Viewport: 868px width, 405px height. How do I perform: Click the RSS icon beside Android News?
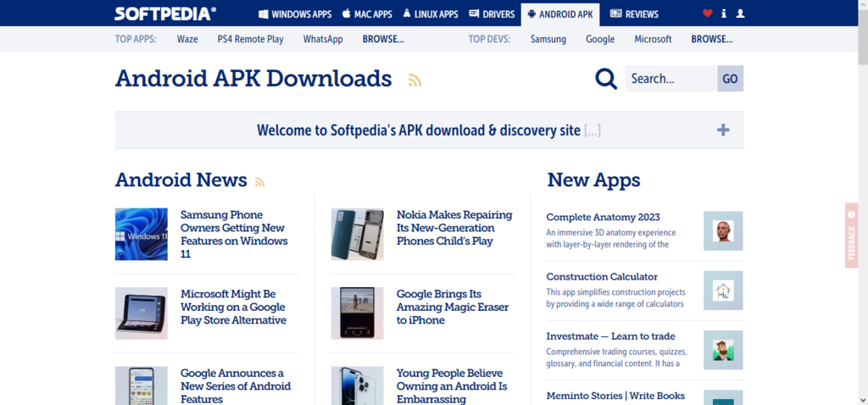click(259, 181)
